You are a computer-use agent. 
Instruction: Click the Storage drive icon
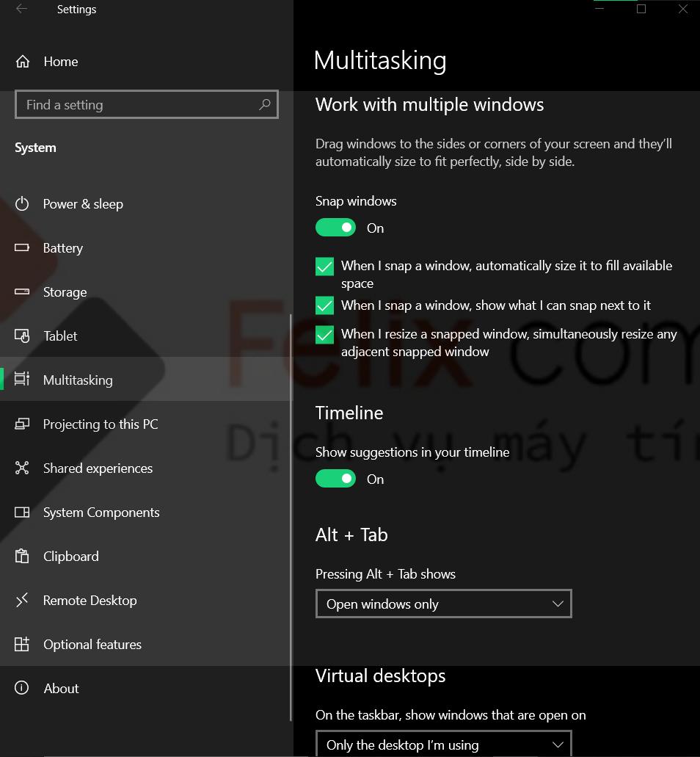[x=23, y=292]
